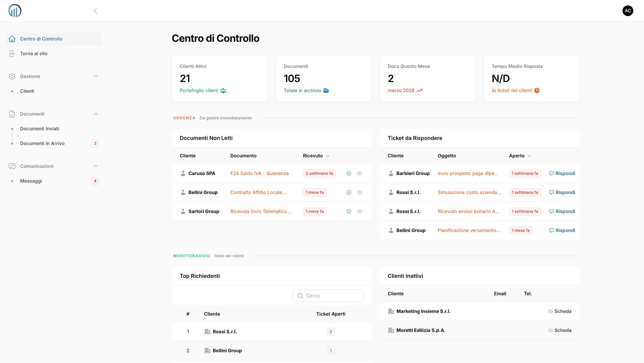Viewport: 644px width, 363px height.
Task: Open Documenti in Arrivo from the sidebar
Action: pyautogui.click(x=42, y=144)
